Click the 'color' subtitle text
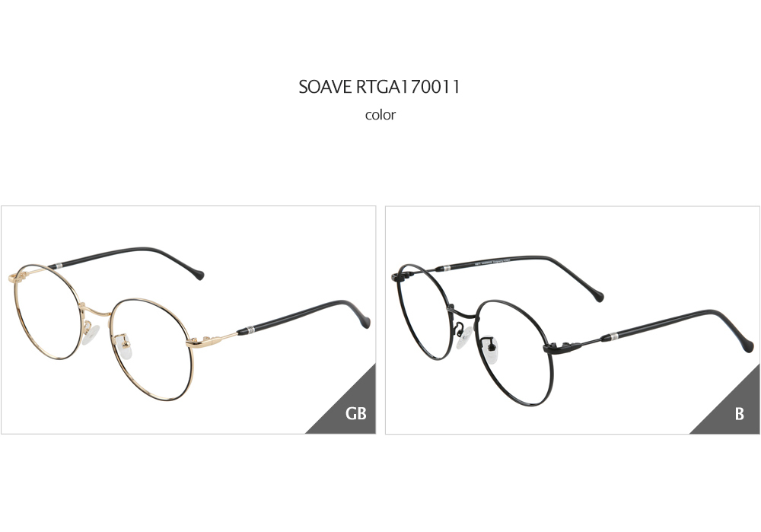 [x=380, y=115]
